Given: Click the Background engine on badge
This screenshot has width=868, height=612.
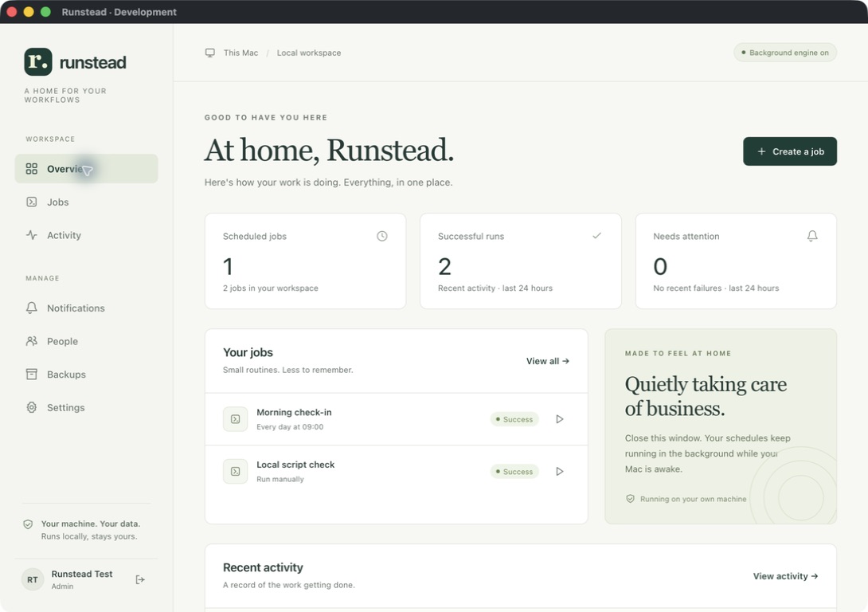Looking at the screenshot, I should (x=785, y=53).
